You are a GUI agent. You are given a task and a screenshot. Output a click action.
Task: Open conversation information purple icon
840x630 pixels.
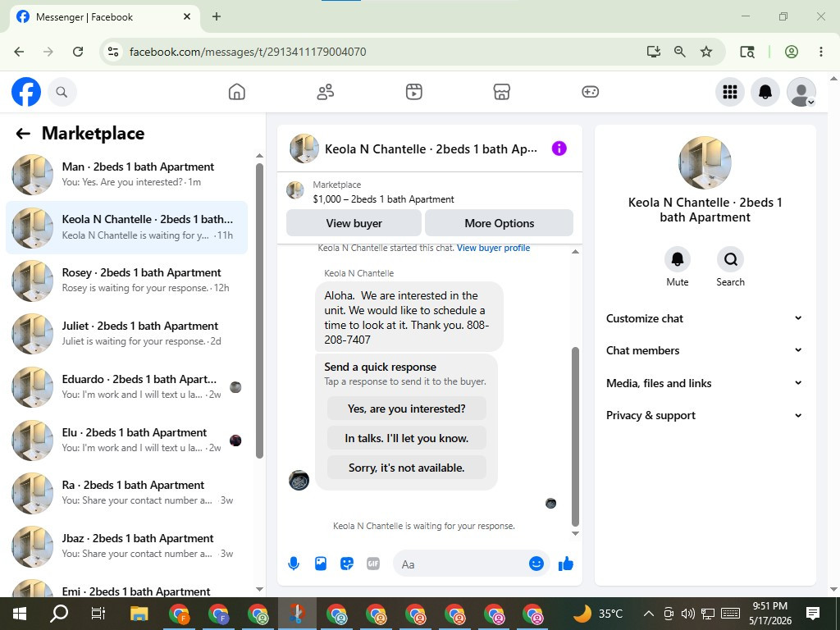click(x=559, y=148)
